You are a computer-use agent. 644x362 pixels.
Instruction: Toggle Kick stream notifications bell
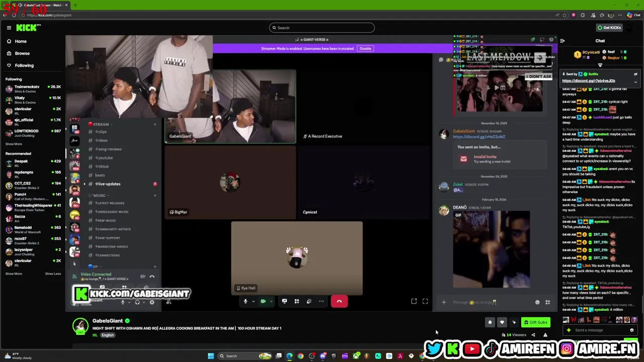(x=490, y=322)
